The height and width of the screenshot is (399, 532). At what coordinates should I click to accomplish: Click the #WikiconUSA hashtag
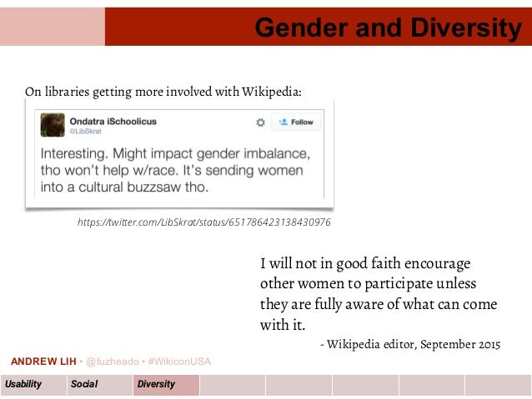point(179,362)
